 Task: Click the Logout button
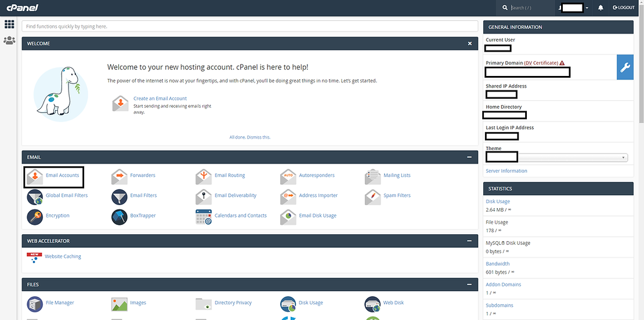point(624,8)
